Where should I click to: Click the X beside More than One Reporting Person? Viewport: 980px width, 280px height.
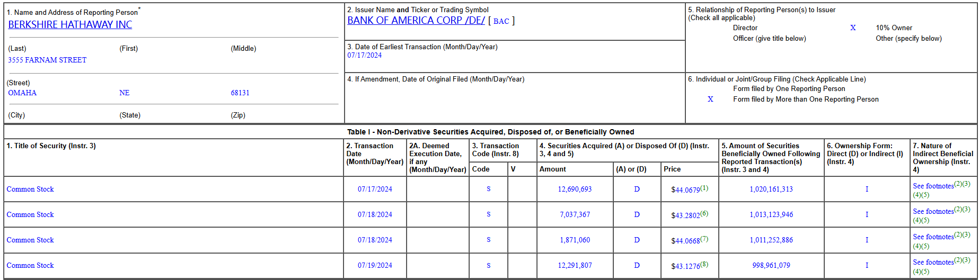(710, 99)
